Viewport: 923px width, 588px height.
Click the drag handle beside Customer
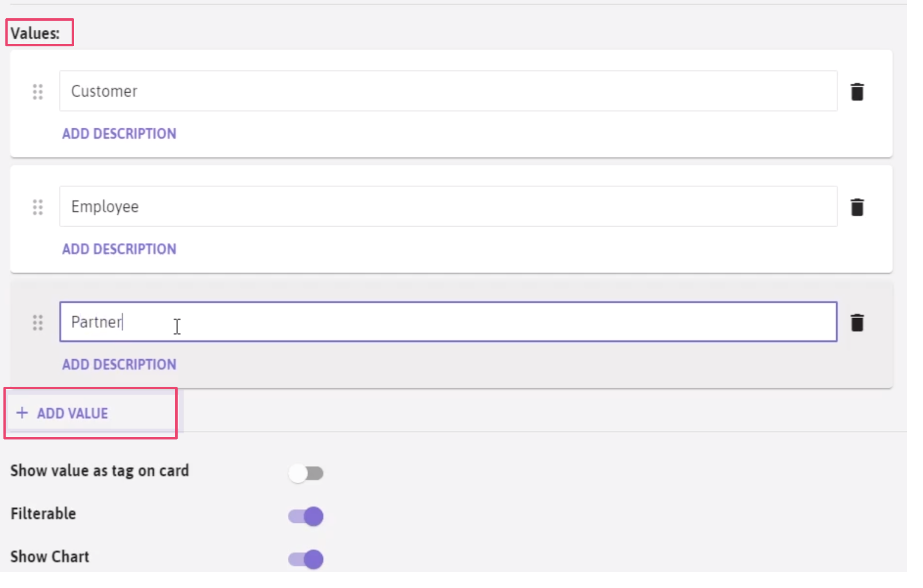coord(38,92)
